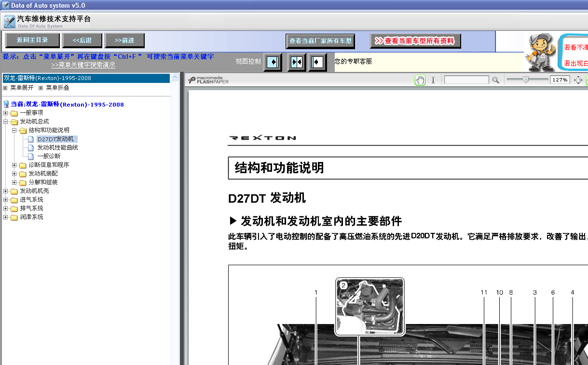Click the page icon of 发动机性能曲线
588x365 pixels.
(31, 148)
